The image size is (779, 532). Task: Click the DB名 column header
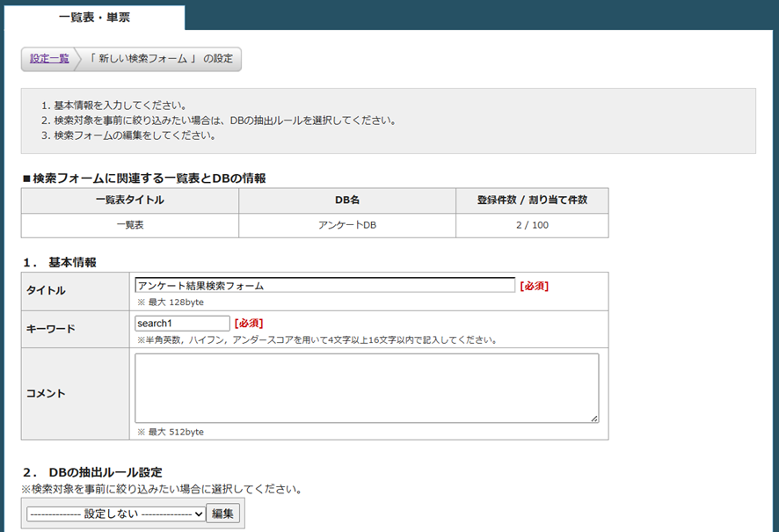[347, 200]
